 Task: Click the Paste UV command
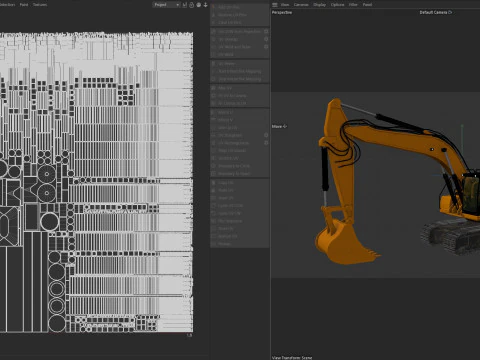226,190
